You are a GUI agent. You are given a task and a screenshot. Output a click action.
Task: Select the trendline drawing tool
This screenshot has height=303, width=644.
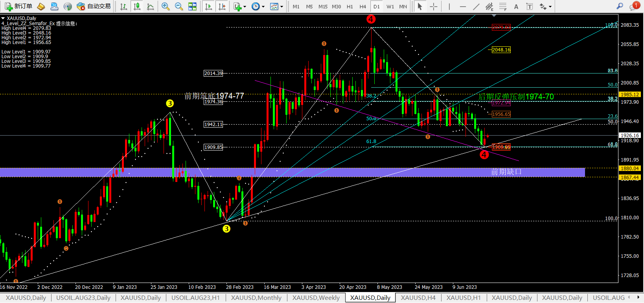476,6
